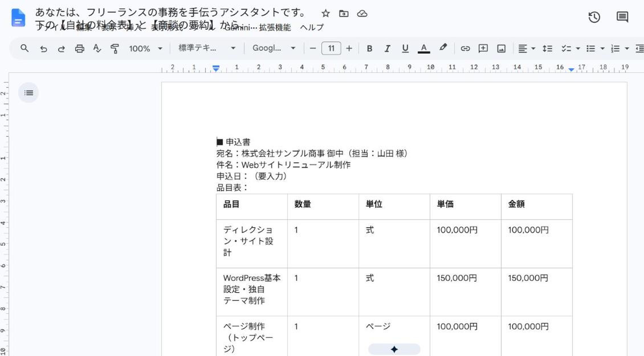This screenshot has width=644, height=356.
Task: Toggle bold formatting
Action: pos(369,49)
